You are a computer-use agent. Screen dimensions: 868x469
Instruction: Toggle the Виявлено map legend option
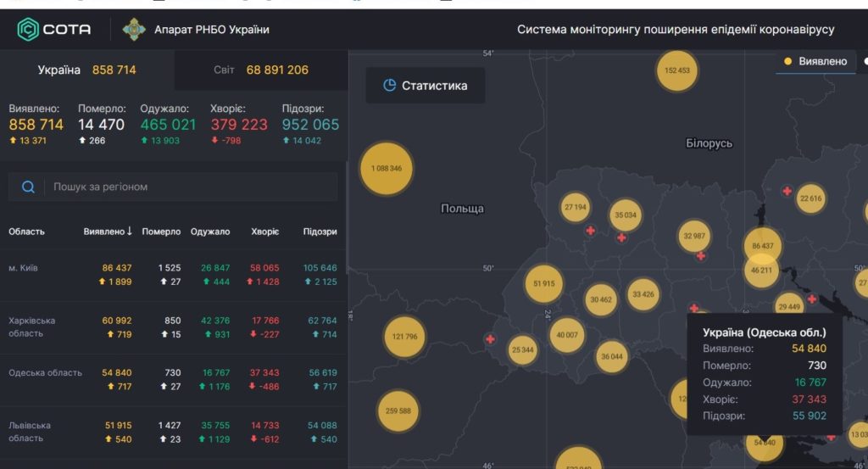pyautogui.click(x=815, y=61)
